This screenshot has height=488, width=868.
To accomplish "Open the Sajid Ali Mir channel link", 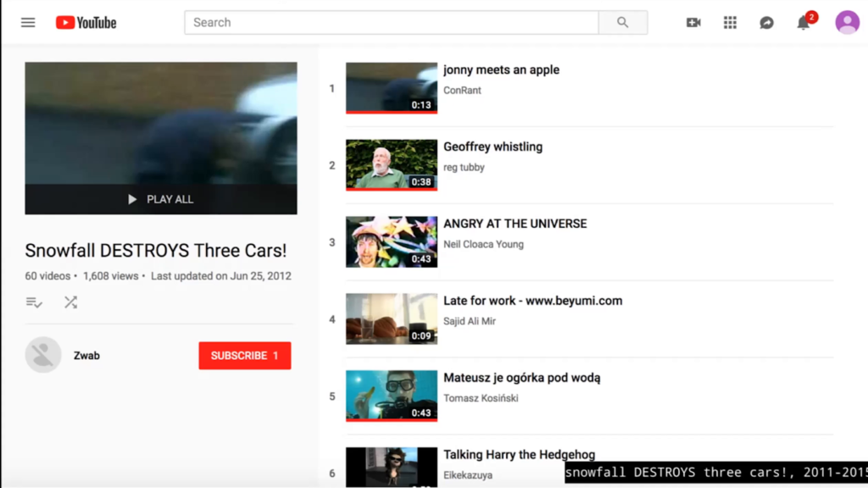I will coord(470,321).
